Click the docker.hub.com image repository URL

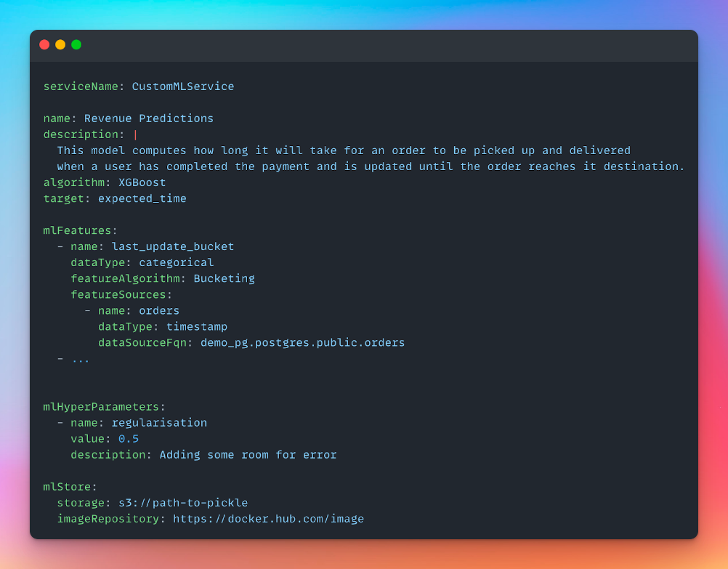coord(268,519)
